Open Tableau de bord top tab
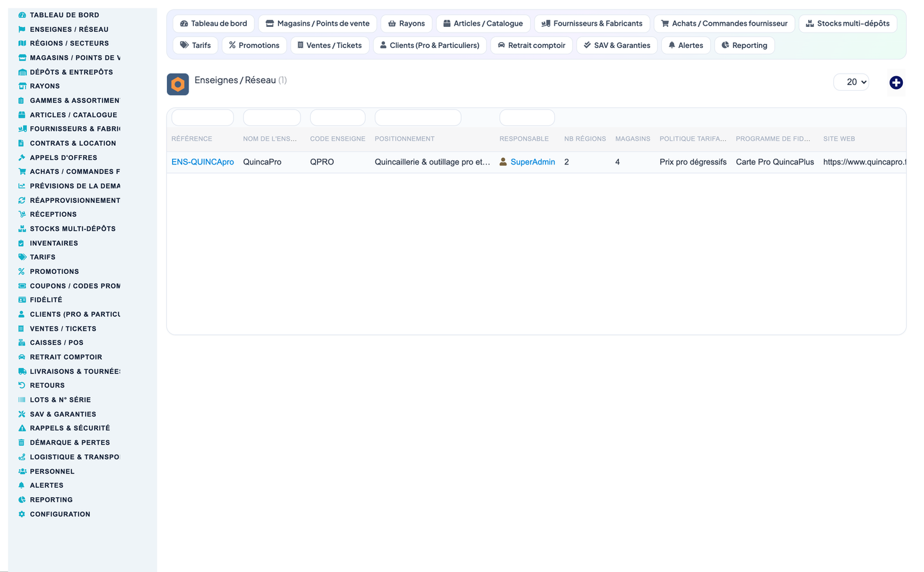This screenshot has width=924, height=572. [x=214, y=24]
